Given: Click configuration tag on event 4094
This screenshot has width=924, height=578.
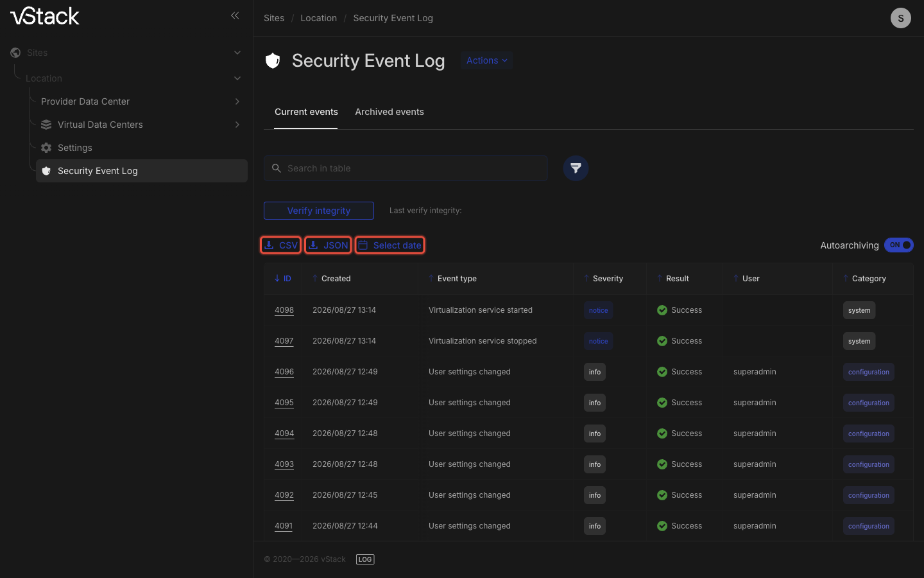Looking at the screenshot, I should click(x=869, y=433).
